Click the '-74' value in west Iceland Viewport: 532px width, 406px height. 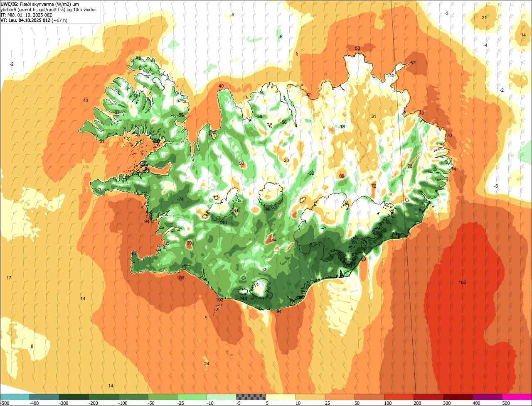point(180,200)
